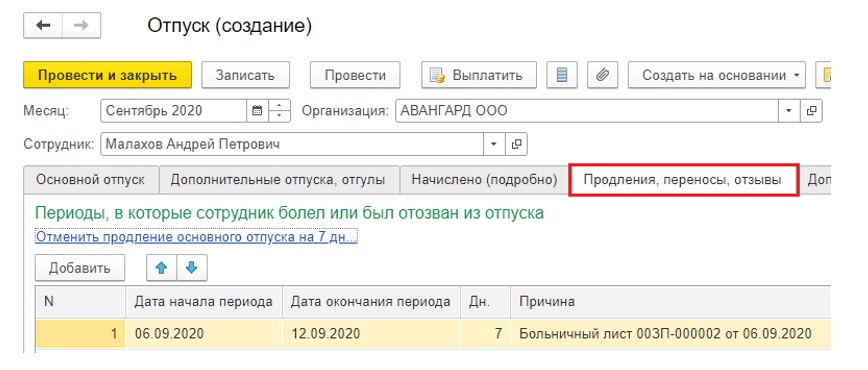The image size is (868, 370).
Task: Click the month stepper arrows
Action: coord(279,111)
